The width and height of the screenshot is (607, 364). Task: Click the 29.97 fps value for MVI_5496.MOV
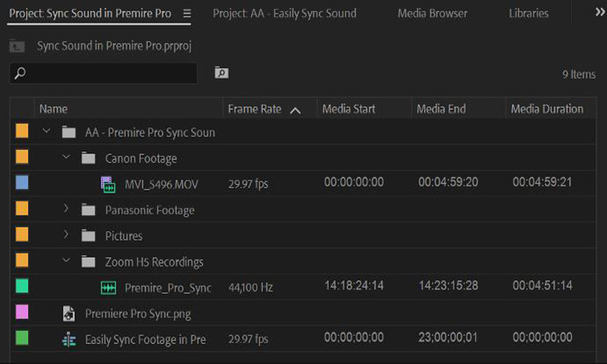pyautogui.click(x=248, y=184)
